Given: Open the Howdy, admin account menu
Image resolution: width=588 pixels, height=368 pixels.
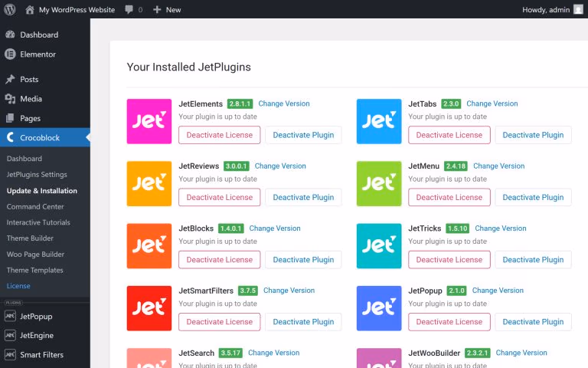Looking at the screenshot, I should point(553,10).
